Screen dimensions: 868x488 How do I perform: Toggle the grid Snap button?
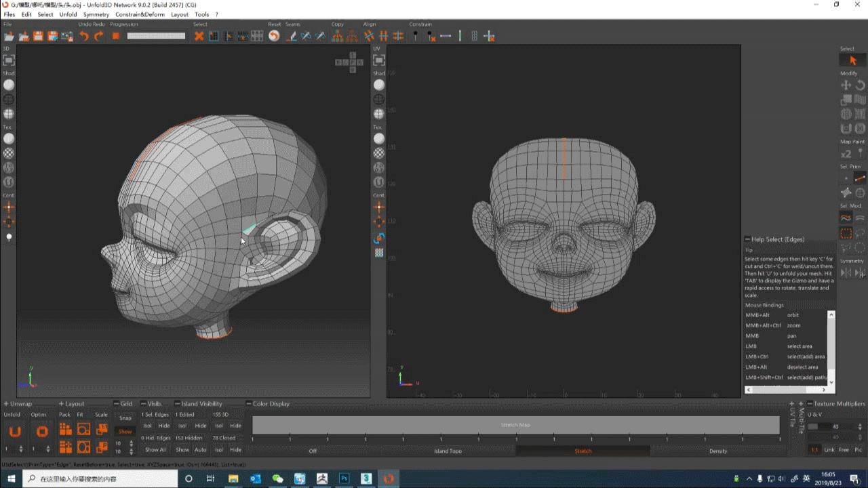click(x=125, y=418)
